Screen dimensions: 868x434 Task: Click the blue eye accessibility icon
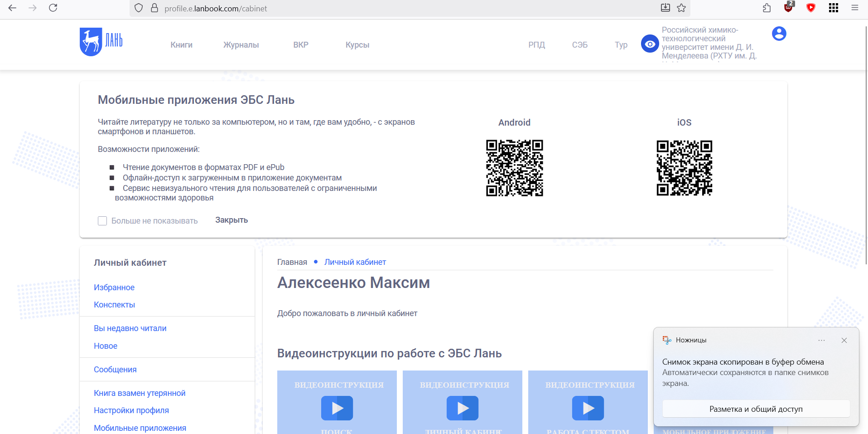[x=650, y=44]
